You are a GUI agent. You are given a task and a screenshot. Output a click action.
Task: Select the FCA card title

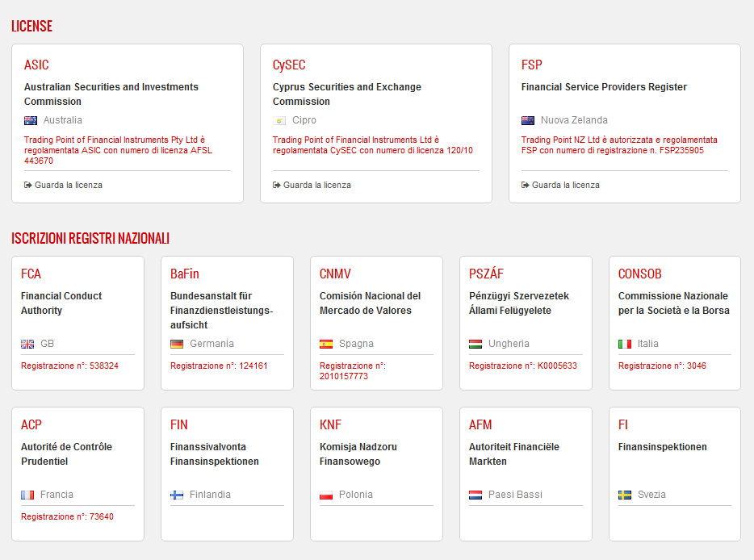[x=31, y=274]
